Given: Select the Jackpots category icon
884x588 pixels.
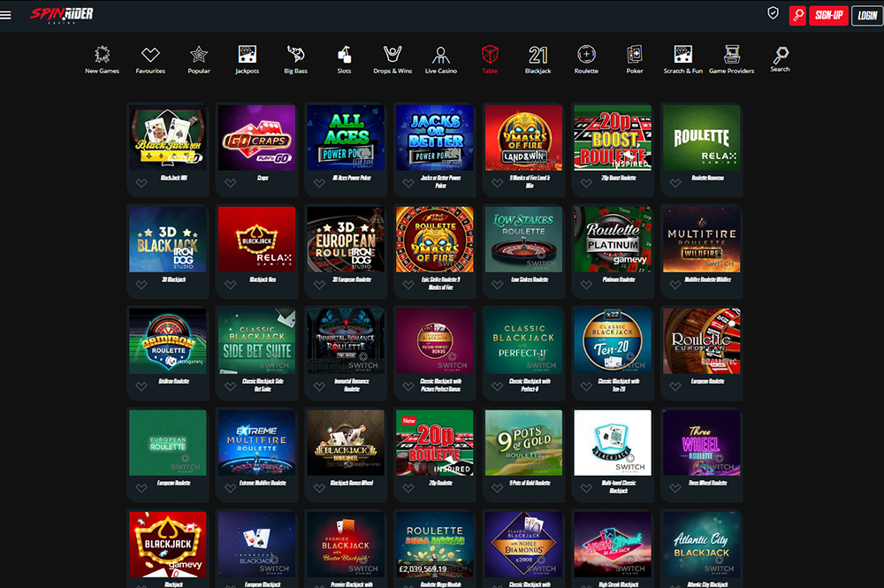Looking at the screenshot, I should pyautogui.click(x=248, y=58).
